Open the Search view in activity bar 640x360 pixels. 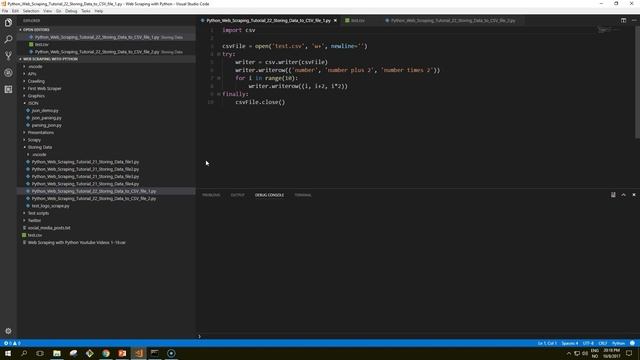[8, 39]
